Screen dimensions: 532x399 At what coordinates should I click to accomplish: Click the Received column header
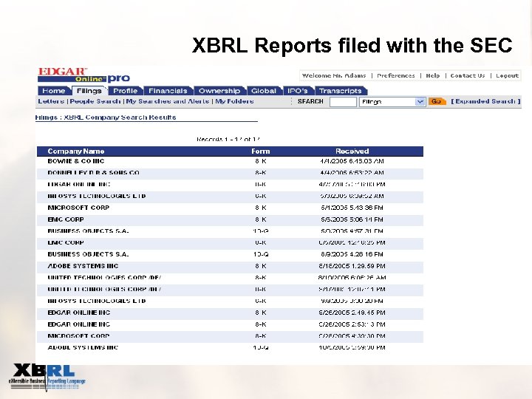pos(352,151)
